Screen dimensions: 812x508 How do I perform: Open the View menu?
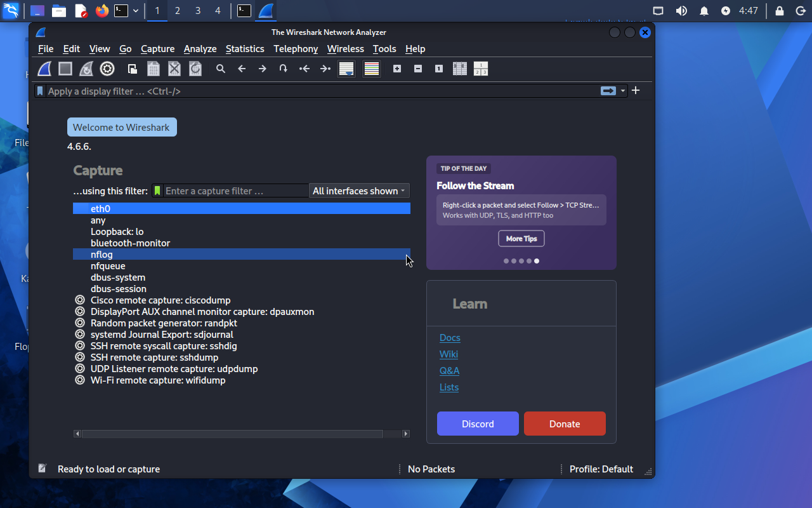(100, 49)
